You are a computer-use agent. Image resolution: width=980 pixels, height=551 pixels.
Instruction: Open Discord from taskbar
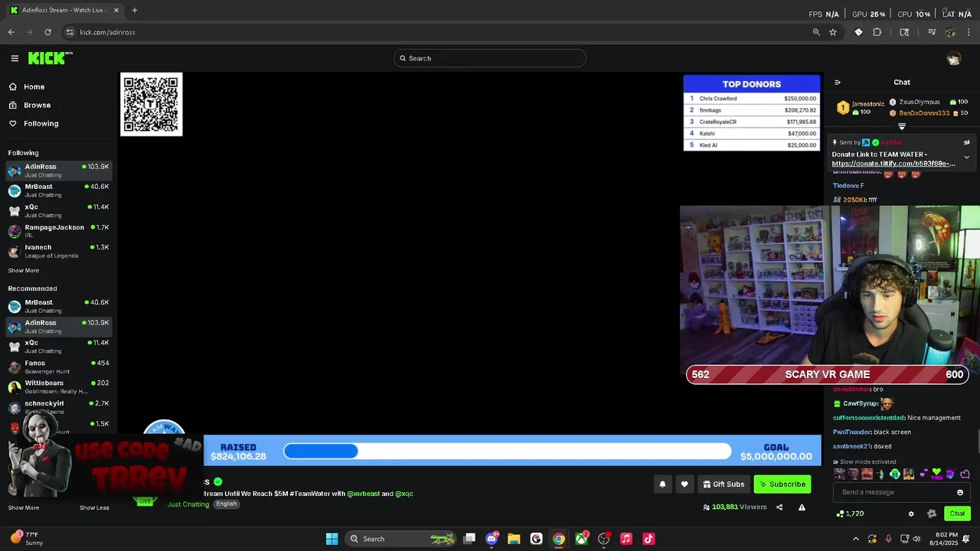[x=492, y=539]
